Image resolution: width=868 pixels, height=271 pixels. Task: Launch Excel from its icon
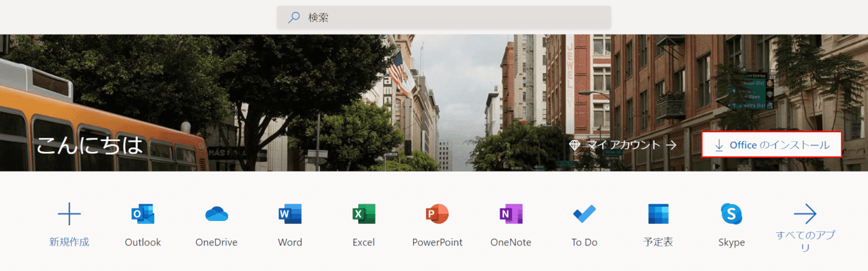pos(364,213)
